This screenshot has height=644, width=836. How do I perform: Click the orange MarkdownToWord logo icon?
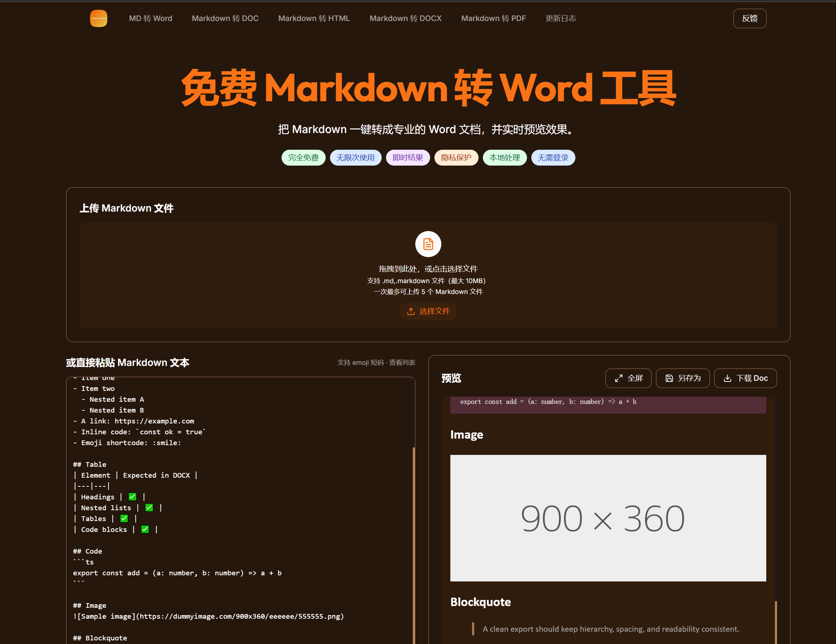[98, 18]
